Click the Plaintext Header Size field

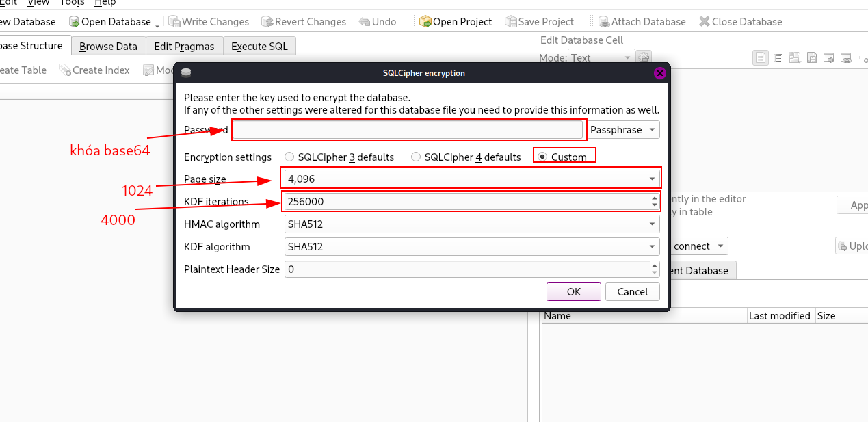(x=466, y=269)
